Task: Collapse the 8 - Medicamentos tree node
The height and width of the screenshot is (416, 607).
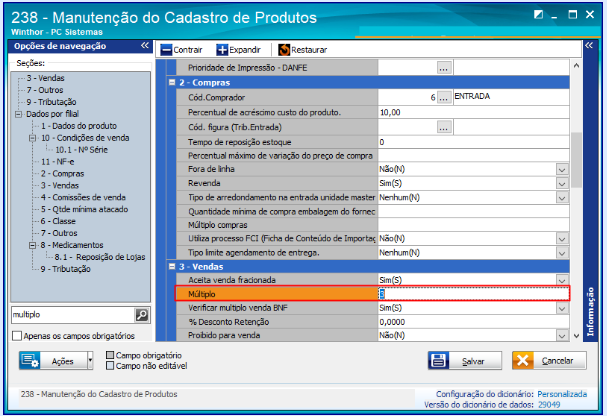Action: click(33, 245)
